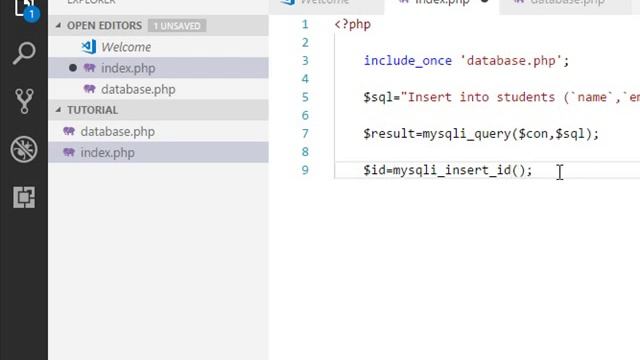Click the 'database.php' string on line 3

point(511,61)
